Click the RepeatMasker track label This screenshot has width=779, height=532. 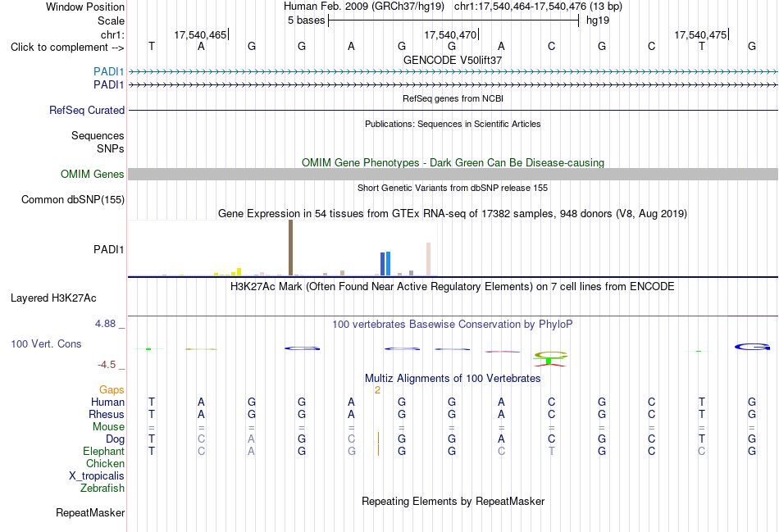click(x=90, y=512)
